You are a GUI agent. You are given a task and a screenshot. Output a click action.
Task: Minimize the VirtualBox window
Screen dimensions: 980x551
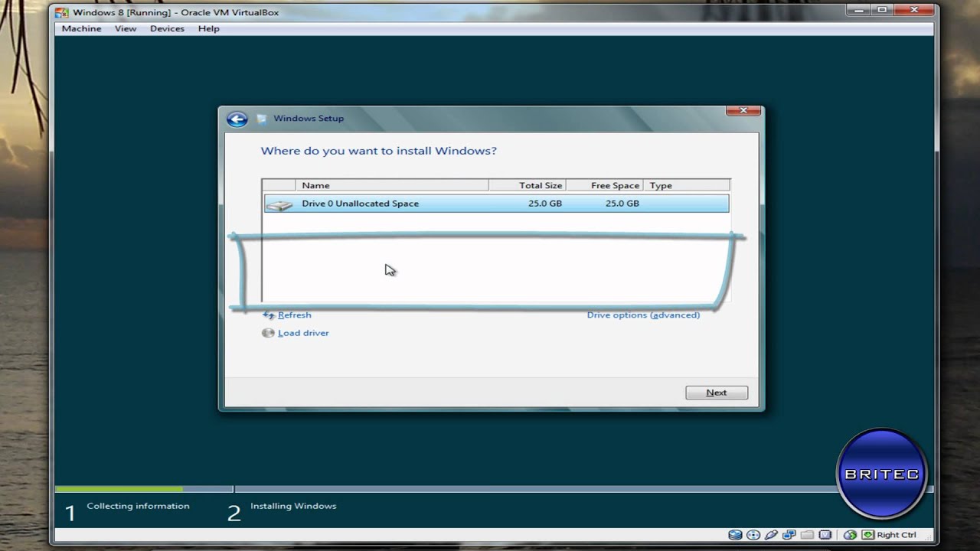pyautogui.click(x=859, y=10)
